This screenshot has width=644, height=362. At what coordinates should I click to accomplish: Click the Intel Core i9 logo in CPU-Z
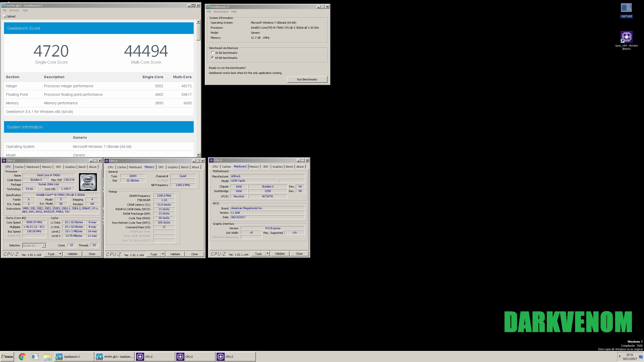88,182
